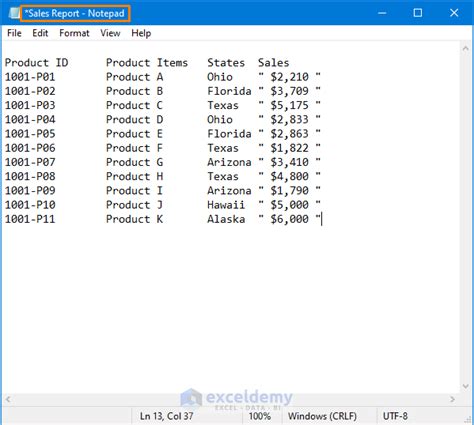The height and width of the screenshot is (425, 474).
Task: Click on the $5,175 sales value
Action: point(289,105)
